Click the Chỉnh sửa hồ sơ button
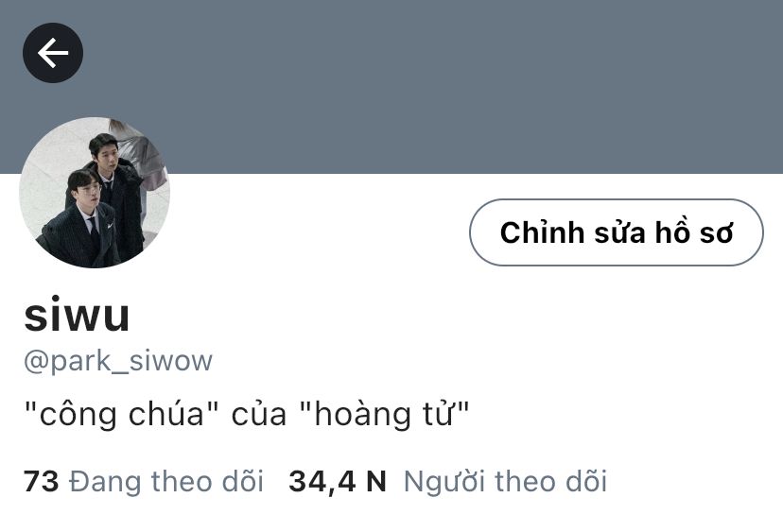This screenshot has width=783, height=532. [x=617, y=232]
